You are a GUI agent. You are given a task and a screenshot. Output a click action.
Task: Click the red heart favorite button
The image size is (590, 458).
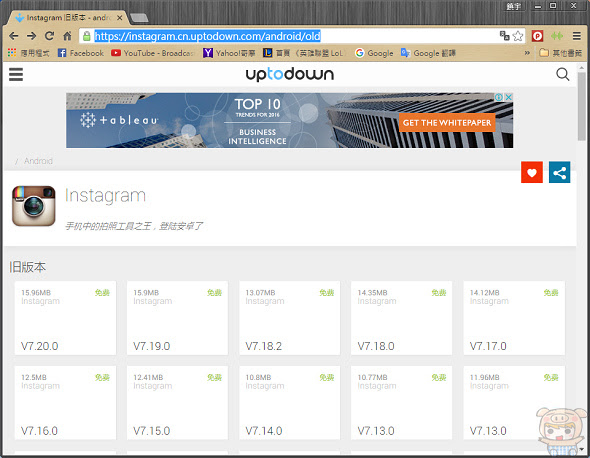point(532,172)
